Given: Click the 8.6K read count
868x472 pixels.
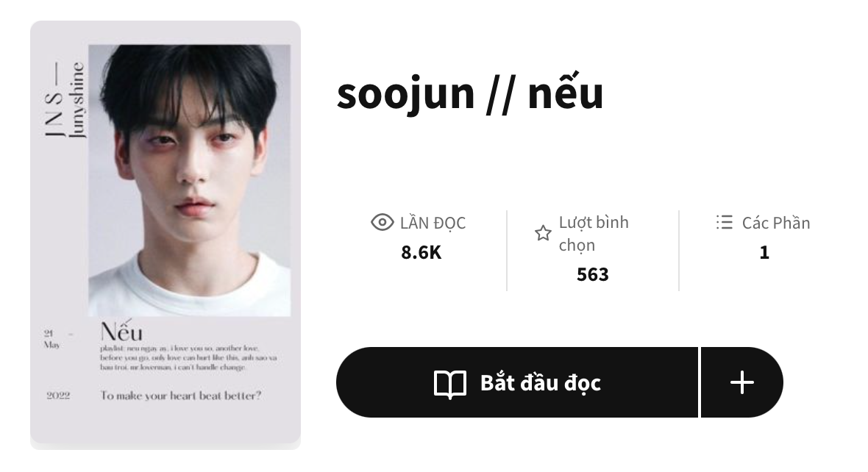Looking at the screenshot, I should [x=421, y=252].
